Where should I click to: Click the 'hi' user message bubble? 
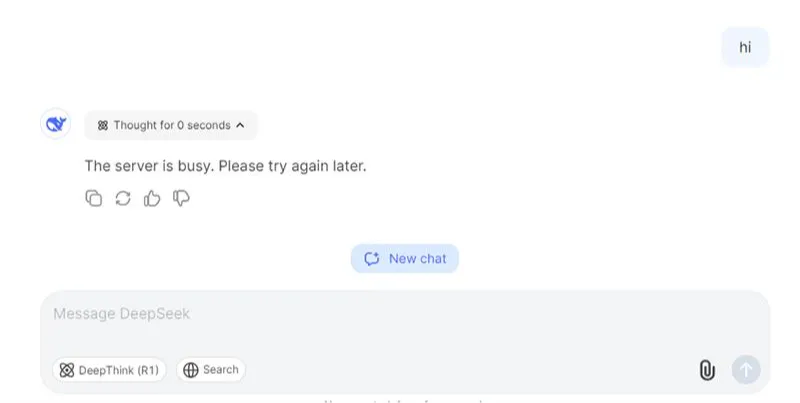point(745,47)
